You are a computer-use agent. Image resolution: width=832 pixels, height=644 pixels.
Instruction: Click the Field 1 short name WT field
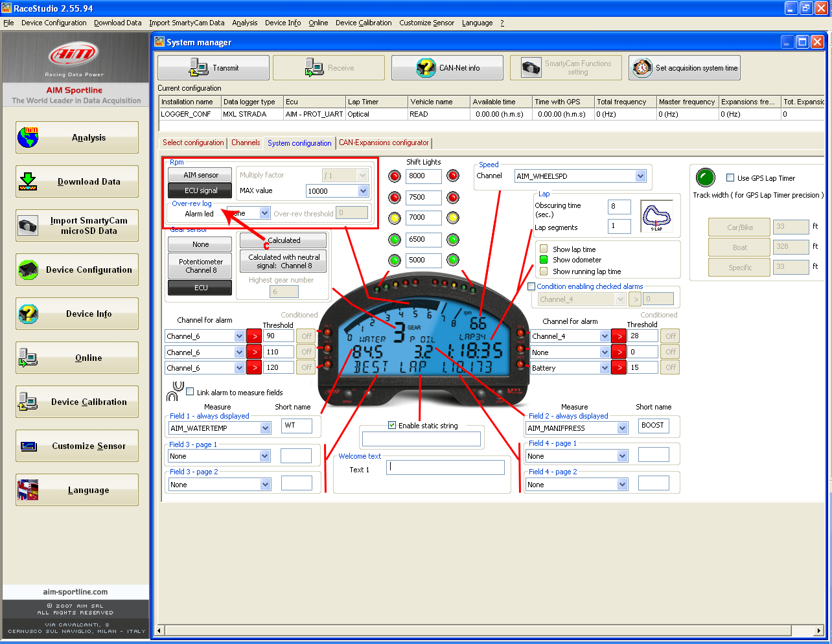[297, 426]
